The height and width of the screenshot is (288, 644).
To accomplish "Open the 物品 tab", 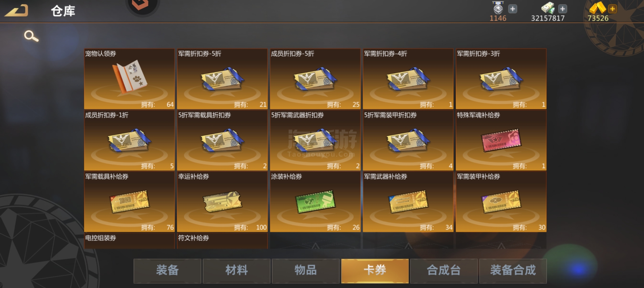I will (x=305, y=271).
